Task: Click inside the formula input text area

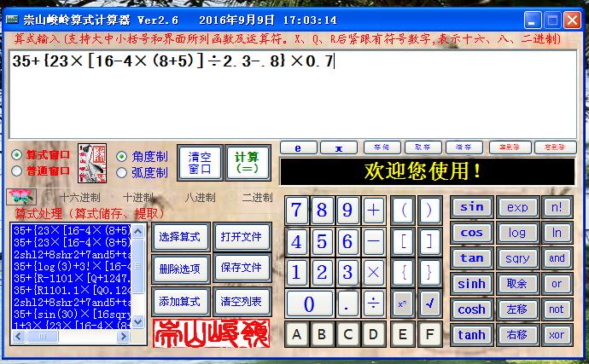Action: [x=293, y=95]
